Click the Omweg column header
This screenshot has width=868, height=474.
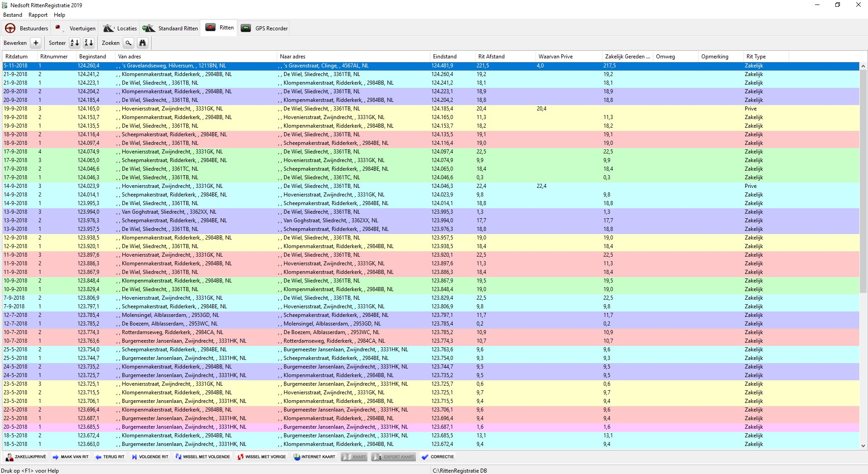click(675, 57)
